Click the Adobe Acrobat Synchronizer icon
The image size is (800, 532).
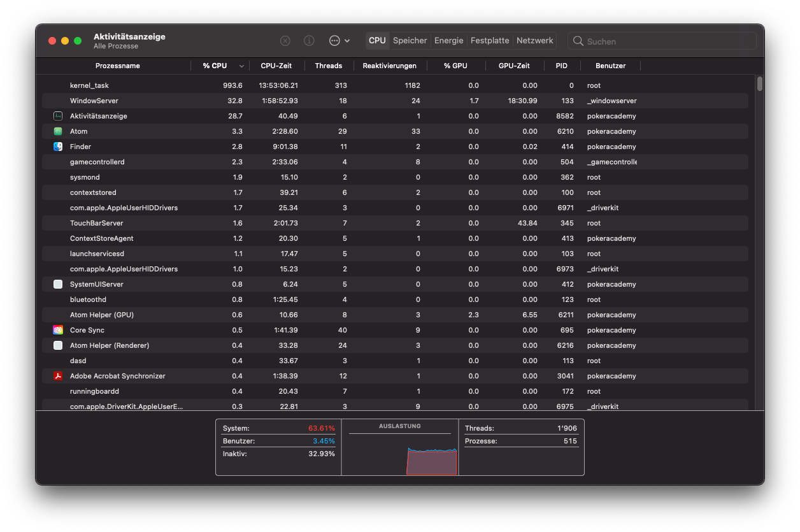58,376
